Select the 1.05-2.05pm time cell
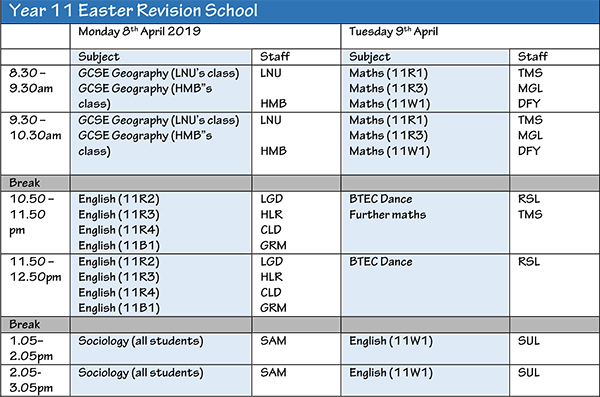Image resolution: width=600 pixels, height=397 pixels. pos(31,348)
